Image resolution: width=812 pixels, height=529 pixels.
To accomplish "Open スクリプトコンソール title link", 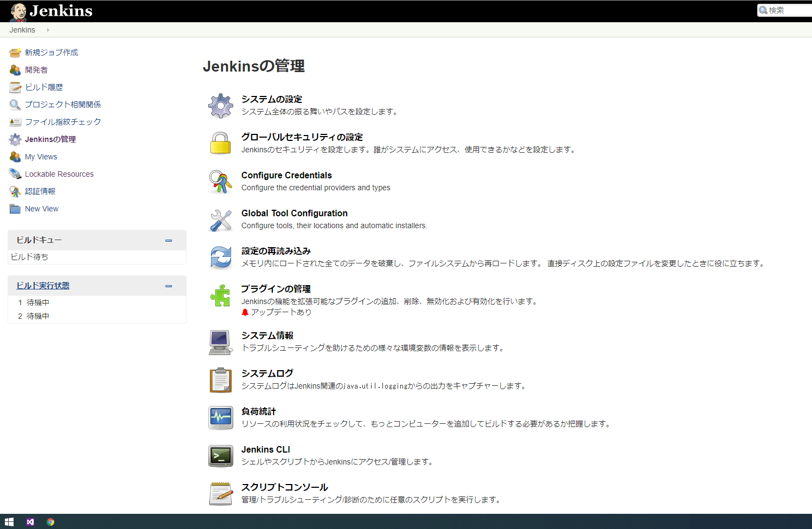I will coord(285,487).
